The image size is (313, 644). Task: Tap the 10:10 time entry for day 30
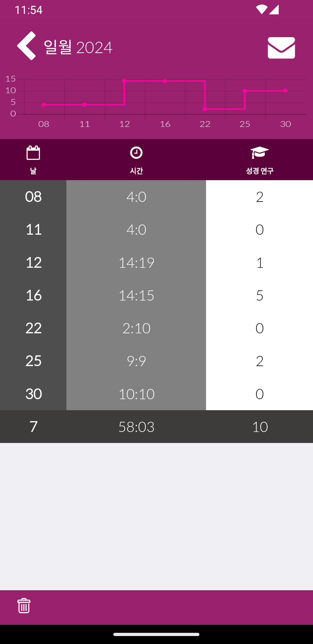pyautogui.click(x=136, y=394)
